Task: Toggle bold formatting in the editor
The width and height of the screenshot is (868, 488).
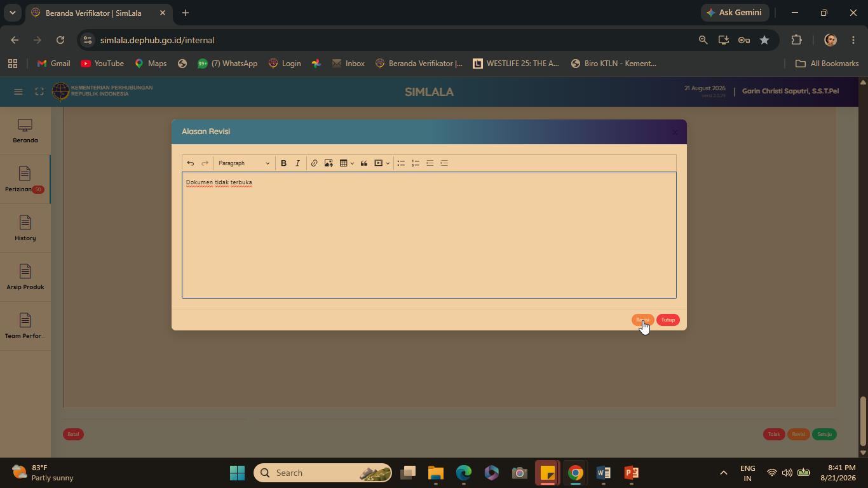Action: (x=283, y=163)
